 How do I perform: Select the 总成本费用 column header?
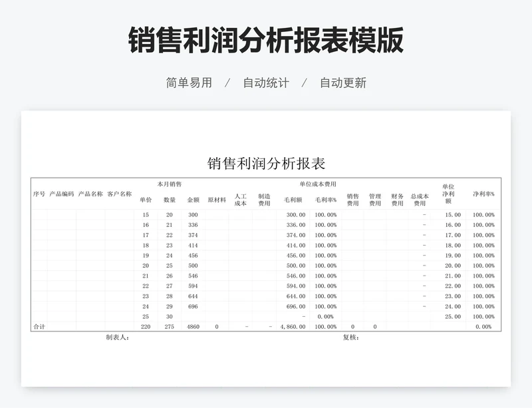pos(420,200)
